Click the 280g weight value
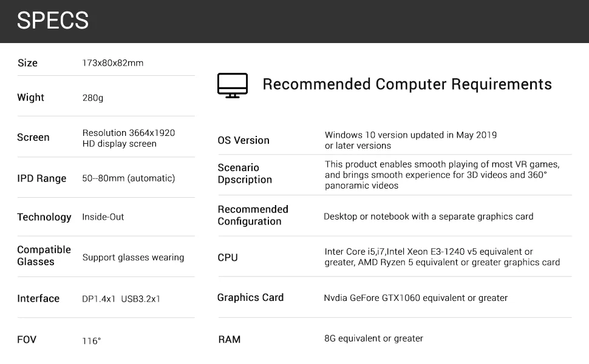 [92, 98]
